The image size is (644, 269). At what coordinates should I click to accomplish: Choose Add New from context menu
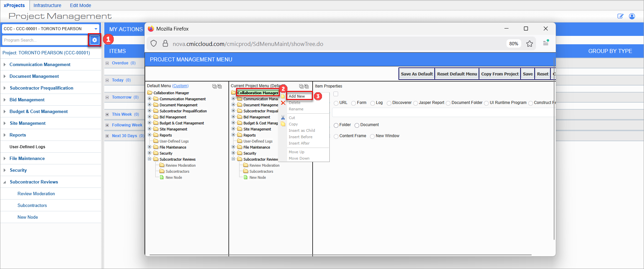click(x=299, y=96)
